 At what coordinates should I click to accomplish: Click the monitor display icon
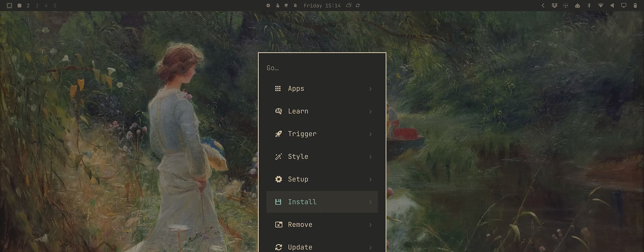point(624,5)
